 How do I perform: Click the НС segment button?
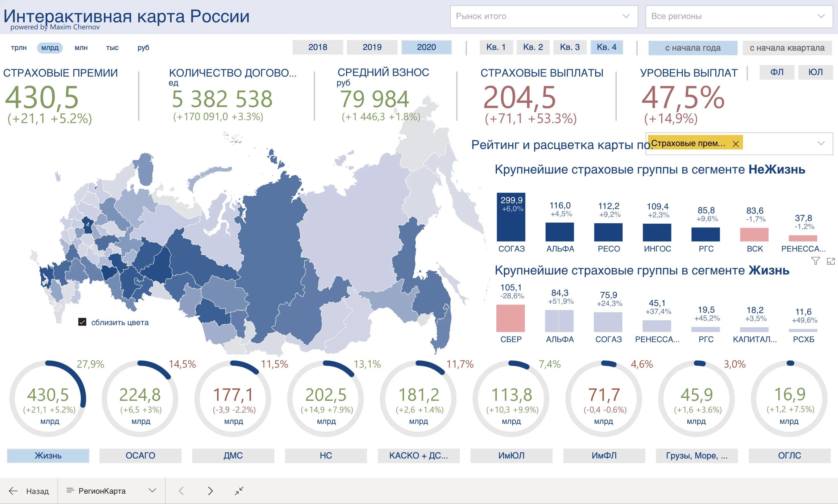point(326,456)
